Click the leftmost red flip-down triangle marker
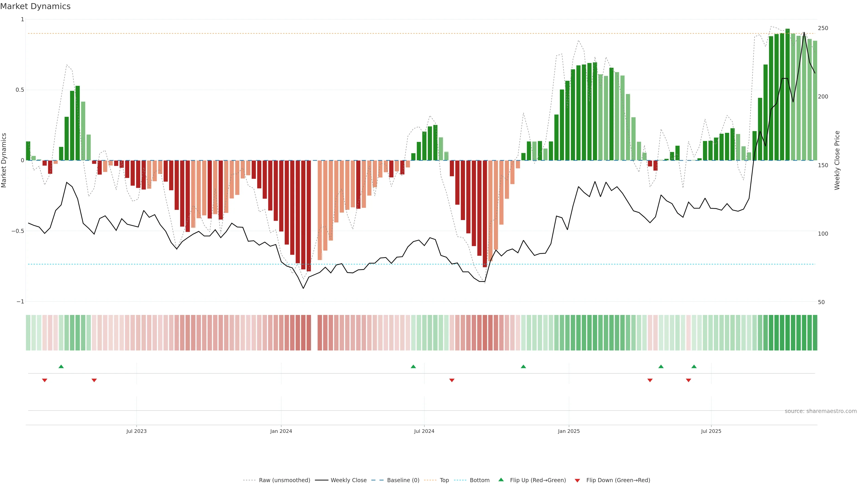 (45, 380)
